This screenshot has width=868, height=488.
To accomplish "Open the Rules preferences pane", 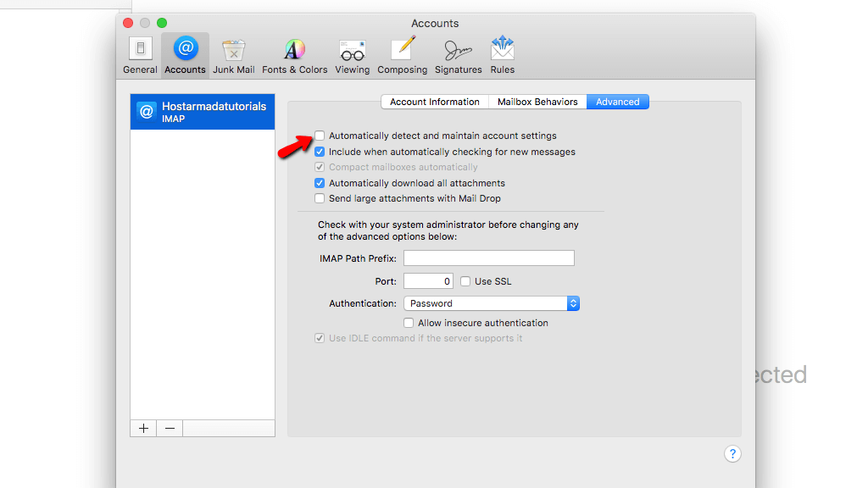I will click(x=502, y=55).
